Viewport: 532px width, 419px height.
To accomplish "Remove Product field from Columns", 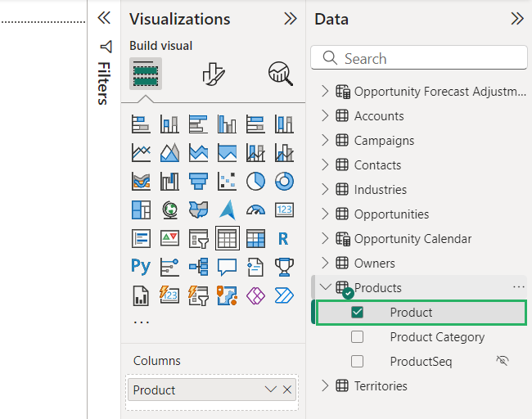I will coord(287,390).
